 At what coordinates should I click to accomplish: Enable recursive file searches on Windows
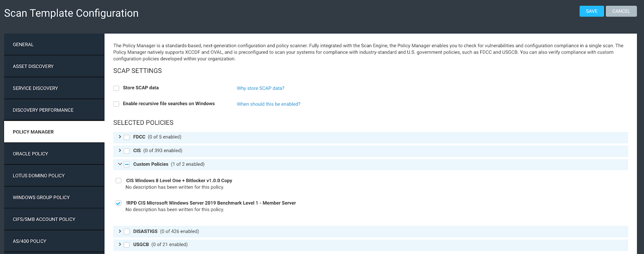(116, 104)
